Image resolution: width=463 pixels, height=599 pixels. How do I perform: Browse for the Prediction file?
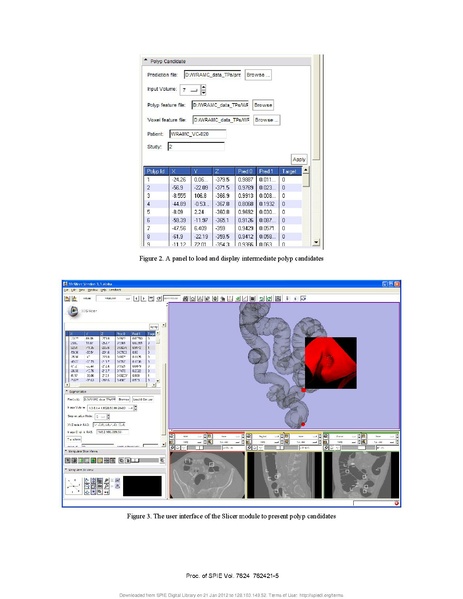click(x=258, y=75)
